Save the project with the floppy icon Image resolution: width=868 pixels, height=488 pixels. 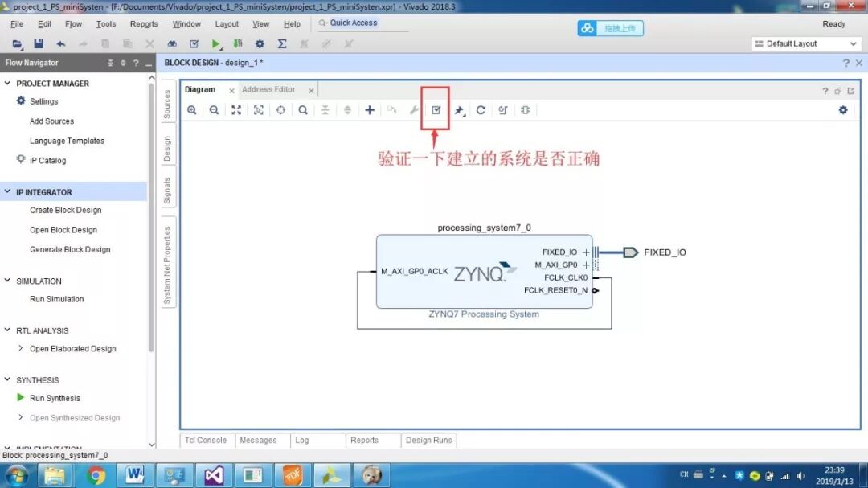39,43
